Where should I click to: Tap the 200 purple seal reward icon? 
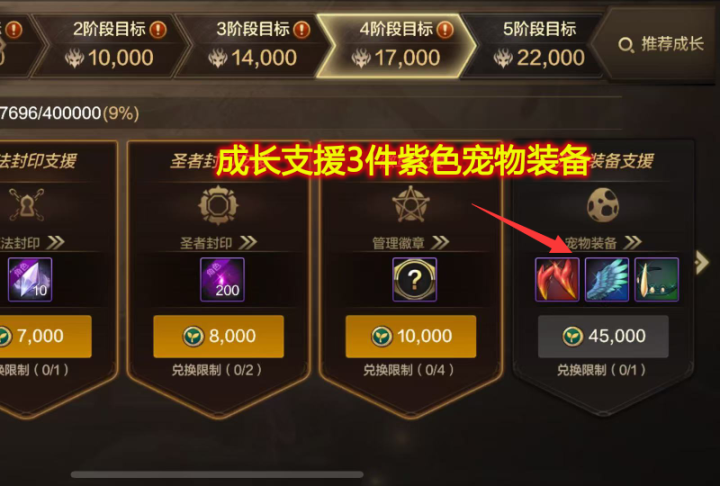coord(222,279)
